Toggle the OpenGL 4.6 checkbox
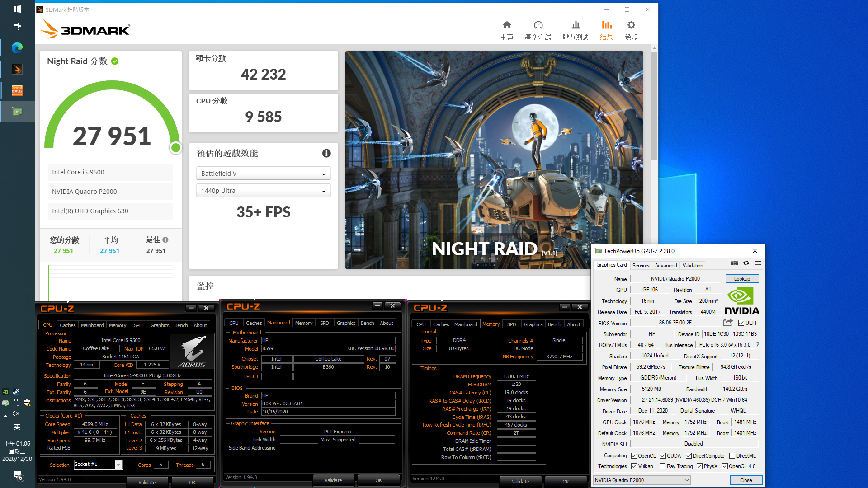Image resolution: width=868 pixels, height=488 pixels. [x=725, y=466]
